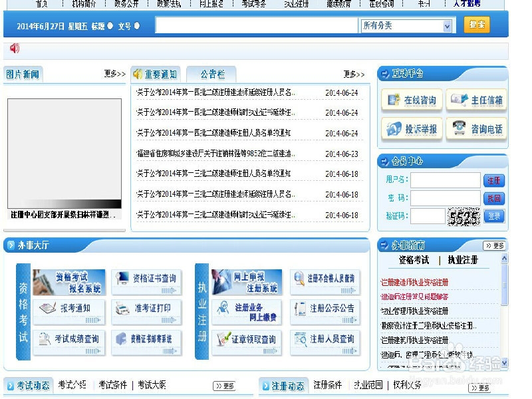The width and height of the screenshot is (532, 399).
Task: Click the 办事指南 scrollbar up arrow
Action: 505,259
